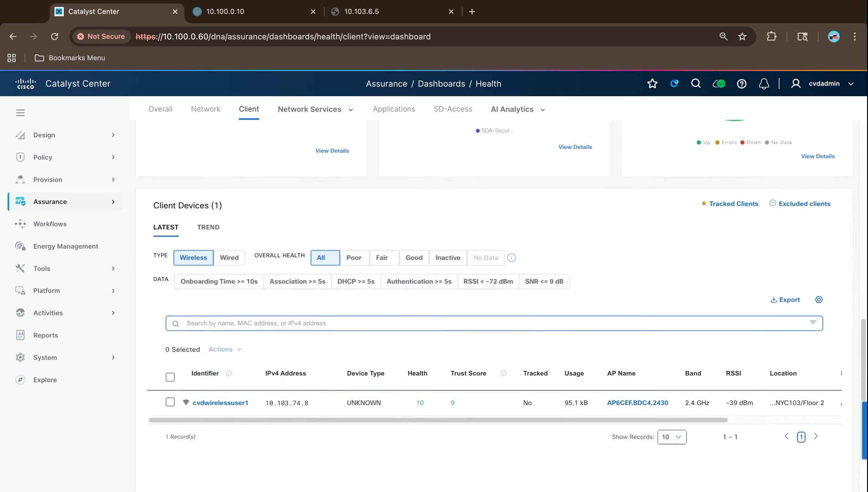The image size is (868, 492).
Task: Click the Workflows sidebar icon
Action: click(x=20, y=224)
